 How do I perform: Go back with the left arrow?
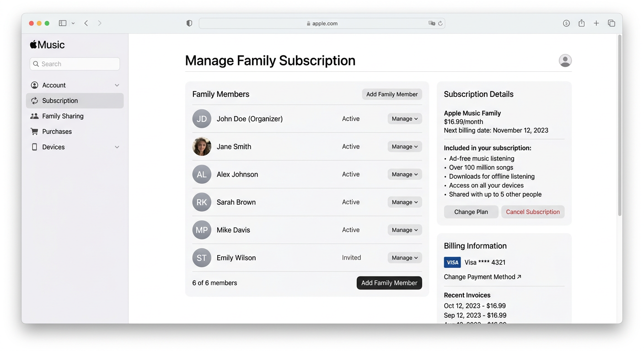coord(86,23)
